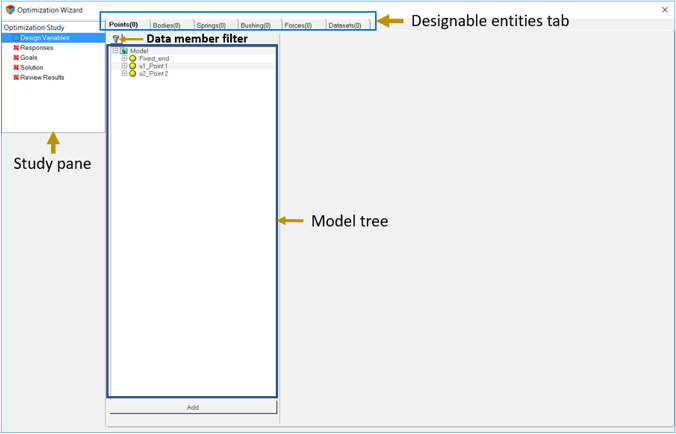This screenshot has height=434, width=676.
Task: Expand the Fixed_end node
Action: click(124, 59)
